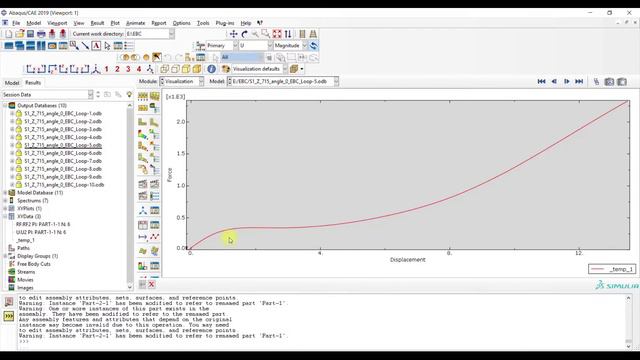640x360 pixels.
Task: Select _temp_1 XY data item
Action: point(25,240)
